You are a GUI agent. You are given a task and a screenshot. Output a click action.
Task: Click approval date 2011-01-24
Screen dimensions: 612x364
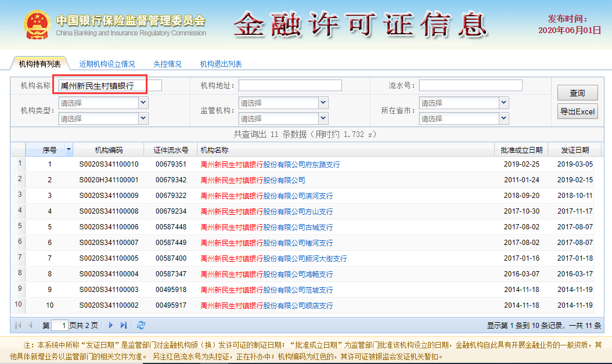pos(521,180)
